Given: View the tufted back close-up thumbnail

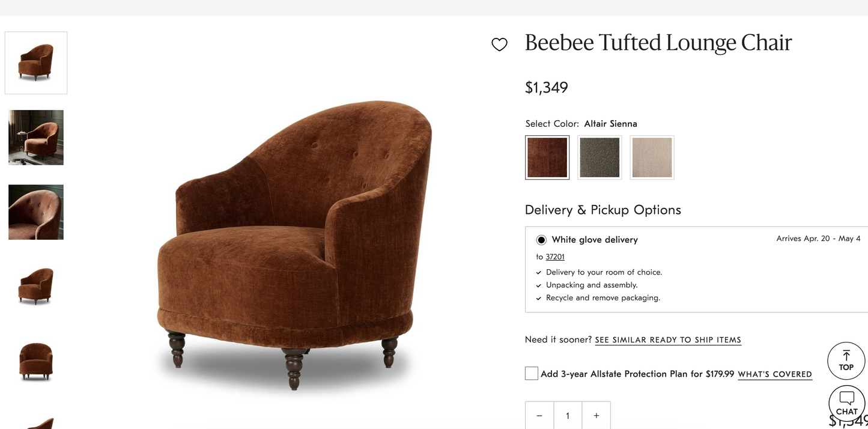Looking at the screenshot, I should tap(36, 212).
